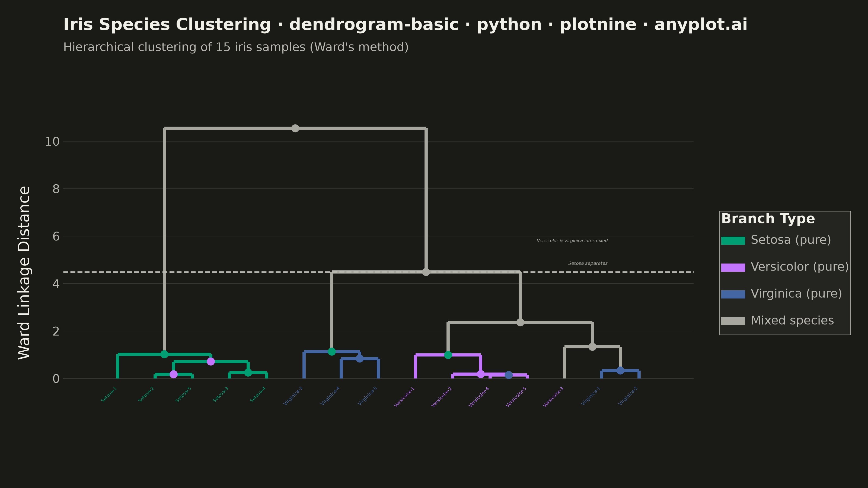Viewport: 868px width, 488px height.
Task: Click the purple Versicolor (pure) legend swatch
Action: tap(733, 267)
